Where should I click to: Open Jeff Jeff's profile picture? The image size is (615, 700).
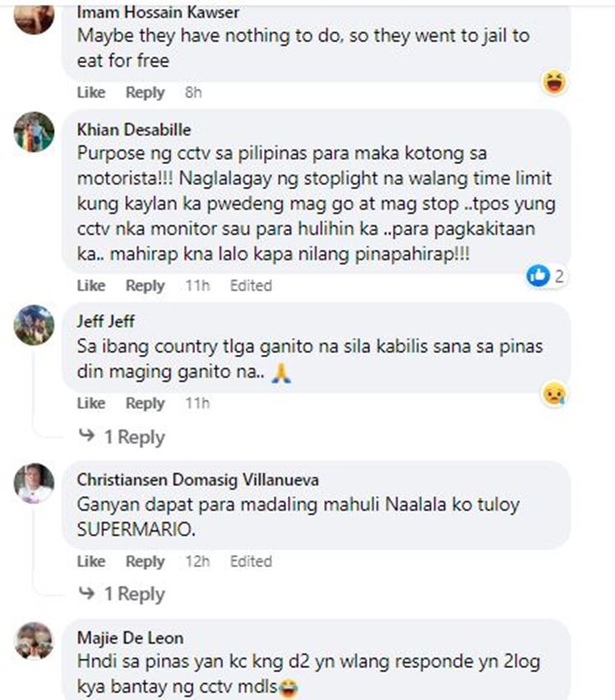34,325
